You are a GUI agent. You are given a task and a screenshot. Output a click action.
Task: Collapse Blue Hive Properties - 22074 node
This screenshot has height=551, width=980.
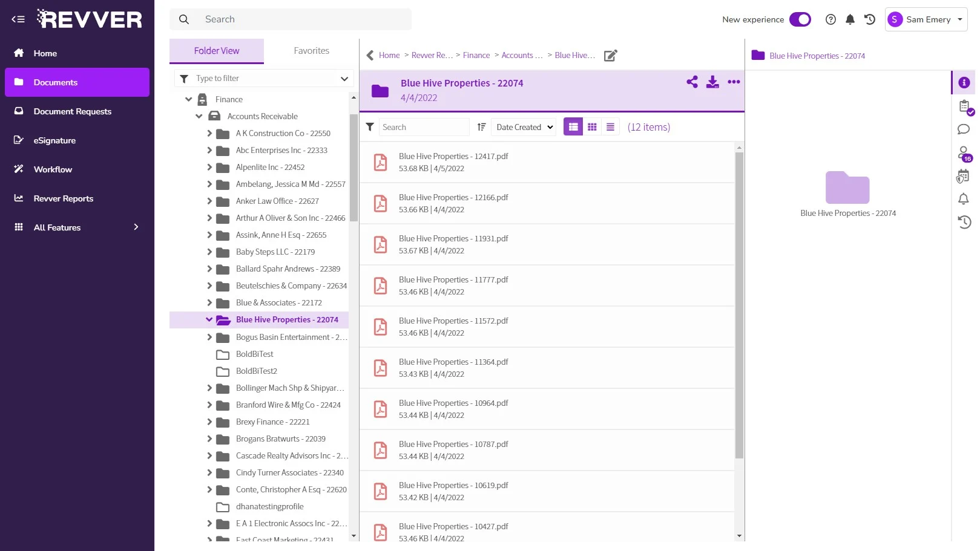click(x=209, y=319)
